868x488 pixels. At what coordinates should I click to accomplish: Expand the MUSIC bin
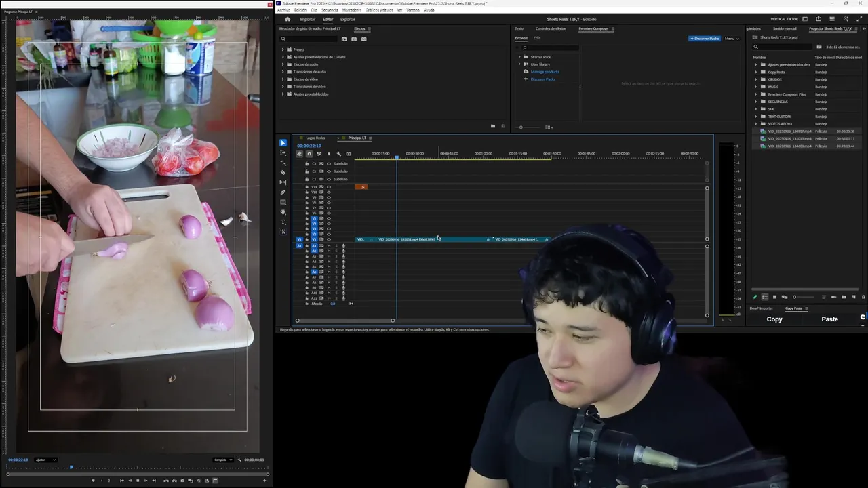coord(755,87)
